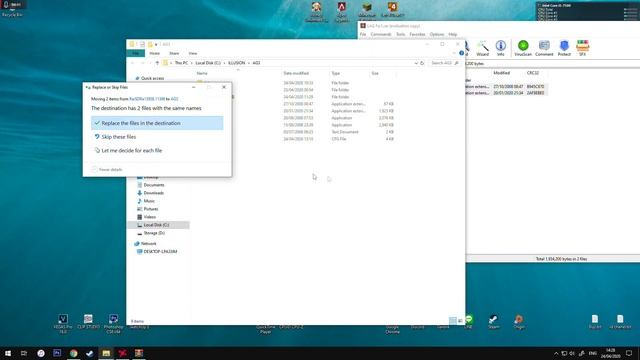Collapse dialog with Fewer details

point(107,169)
